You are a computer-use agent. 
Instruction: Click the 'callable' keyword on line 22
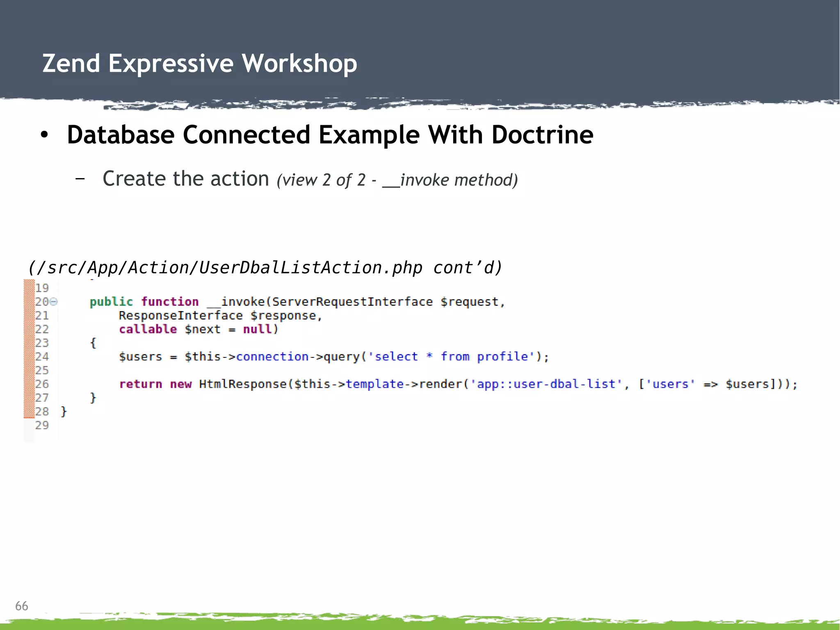click(148, 329)
